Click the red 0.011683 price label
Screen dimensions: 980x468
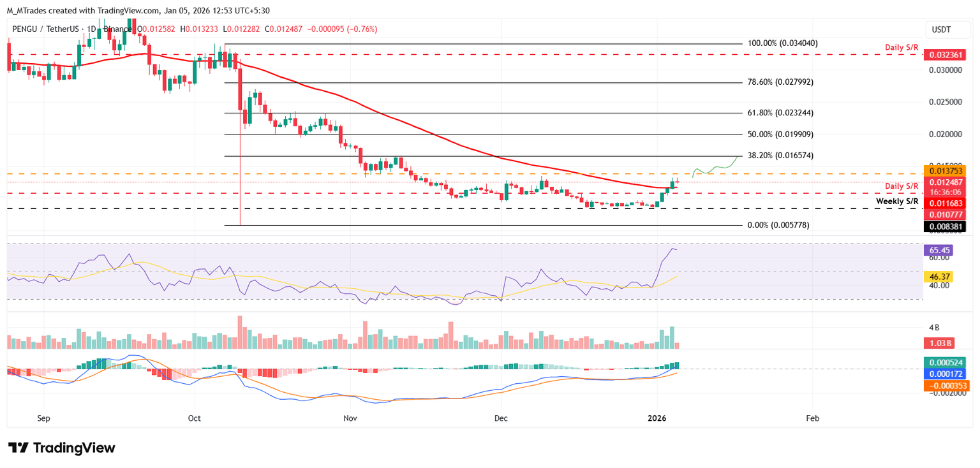tap(945, 203)
